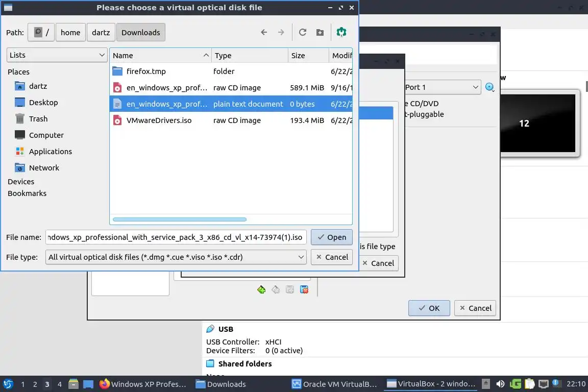Reload the Downloads folder listing
The width and height of the screenshot is (588, 392).
pos(303,32)
